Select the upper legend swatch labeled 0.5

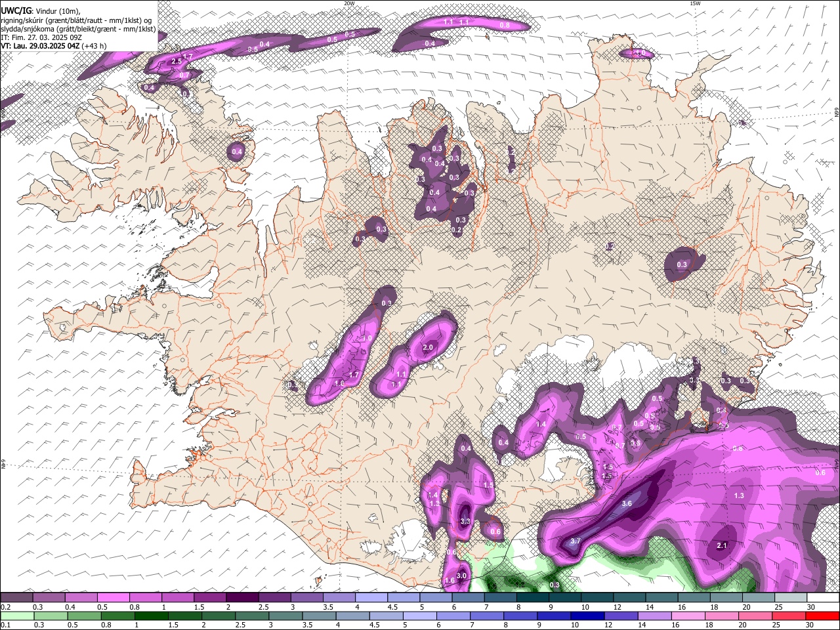click(113, 598)
